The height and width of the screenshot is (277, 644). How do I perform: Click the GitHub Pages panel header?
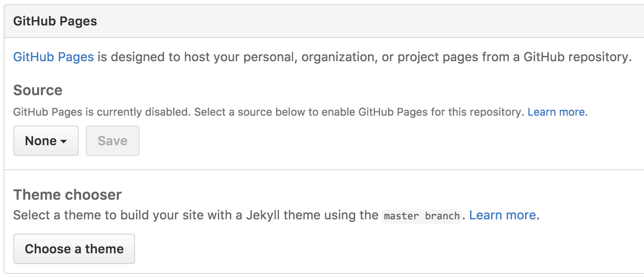point(55,21)
